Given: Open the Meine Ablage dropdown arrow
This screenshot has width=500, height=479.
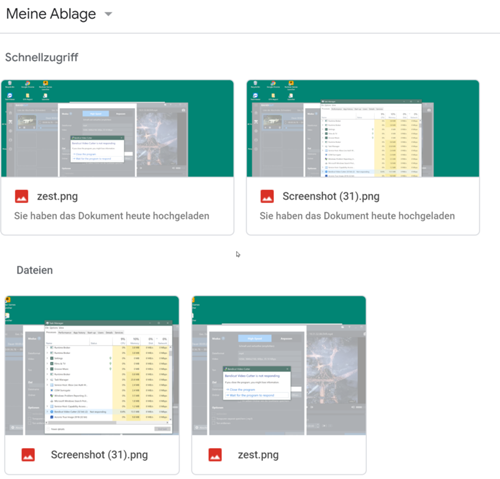Looking at the screenshot, I should pyautogui.click(x=108, y=14).
